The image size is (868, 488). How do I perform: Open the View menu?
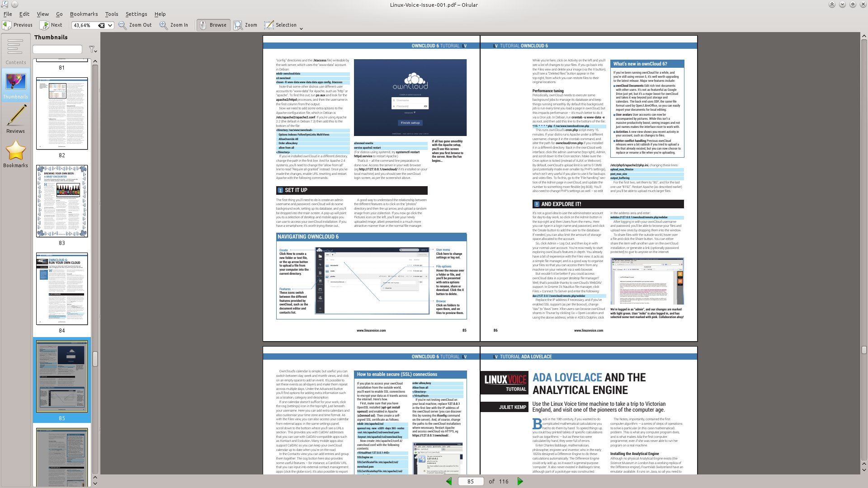pos(43,14)
